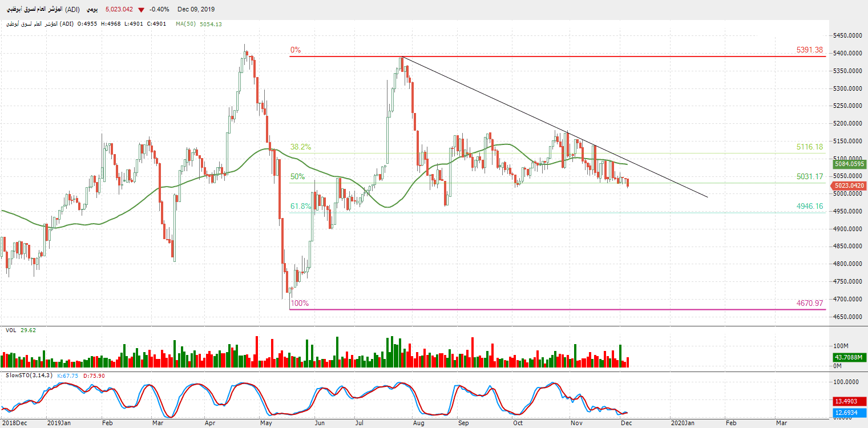Click the May time axis label
Screen dimensions: 868x428
click(267, 423)
